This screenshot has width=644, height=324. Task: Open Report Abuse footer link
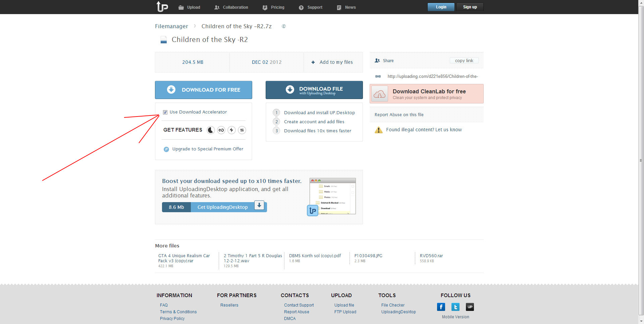tap(297, 312)
